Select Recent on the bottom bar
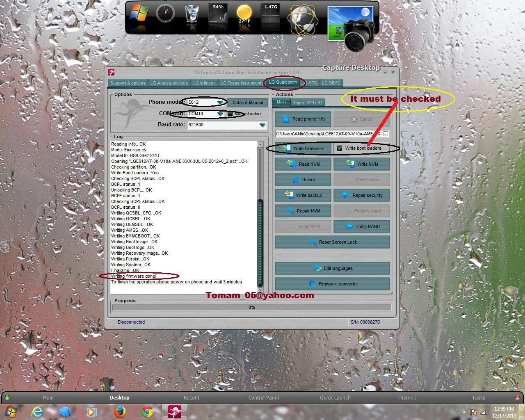 [x=192, y=397]
